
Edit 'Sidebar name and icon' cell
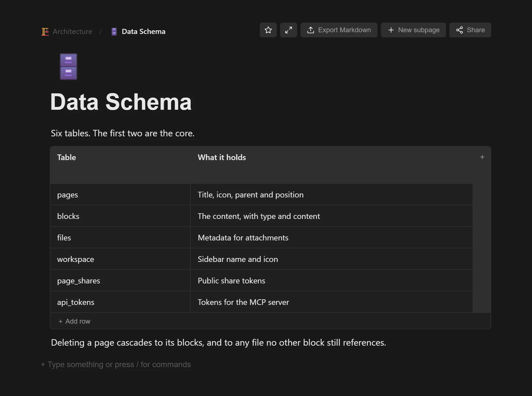pos(331,259)
